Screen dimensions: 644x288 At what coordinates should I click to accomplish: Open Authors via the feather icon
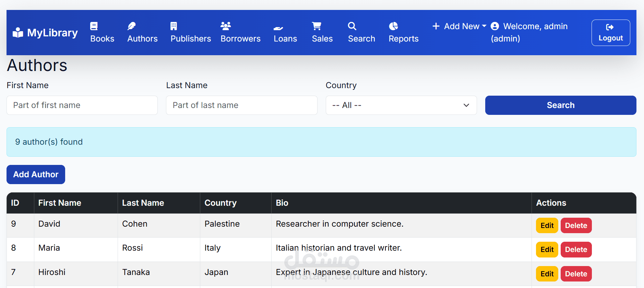pyautogui.click(x=132, y=26)
